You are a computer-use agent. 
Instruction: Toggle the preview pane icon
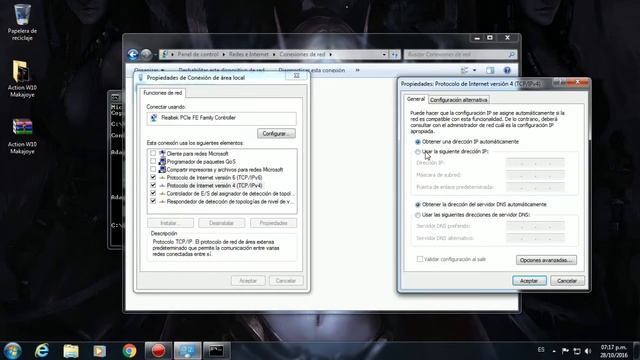[x=490, y=70]
